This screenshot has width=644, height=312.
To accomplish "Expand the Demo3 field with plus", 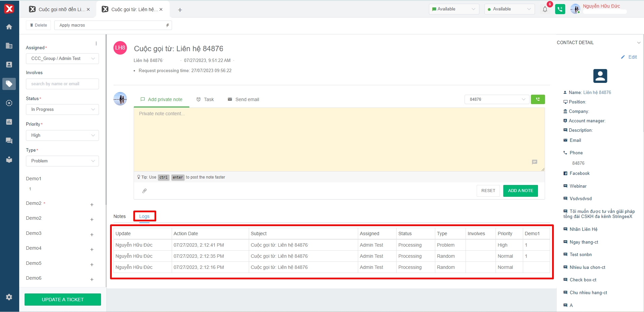I will (x=92, y=235).
